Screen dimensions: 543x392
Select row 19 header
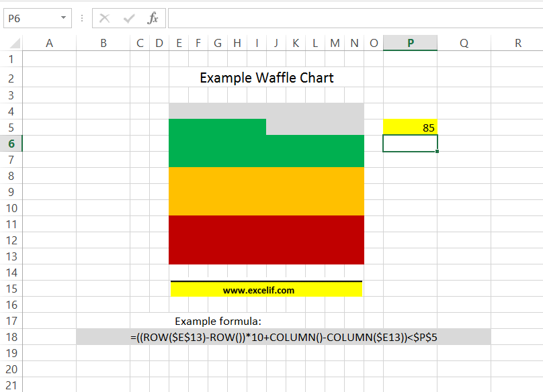(11, 353)
